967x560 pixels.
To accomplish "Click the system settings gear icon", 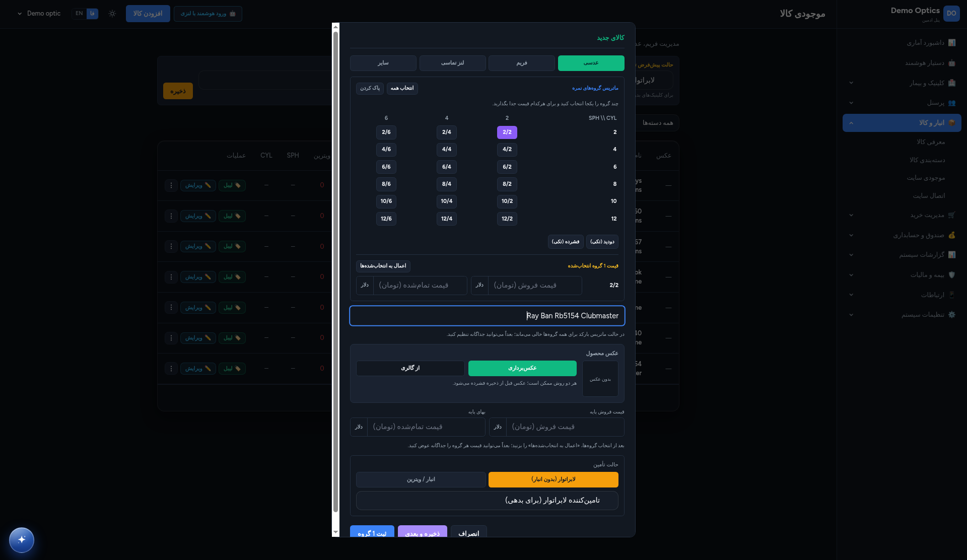I will point(951,315).
